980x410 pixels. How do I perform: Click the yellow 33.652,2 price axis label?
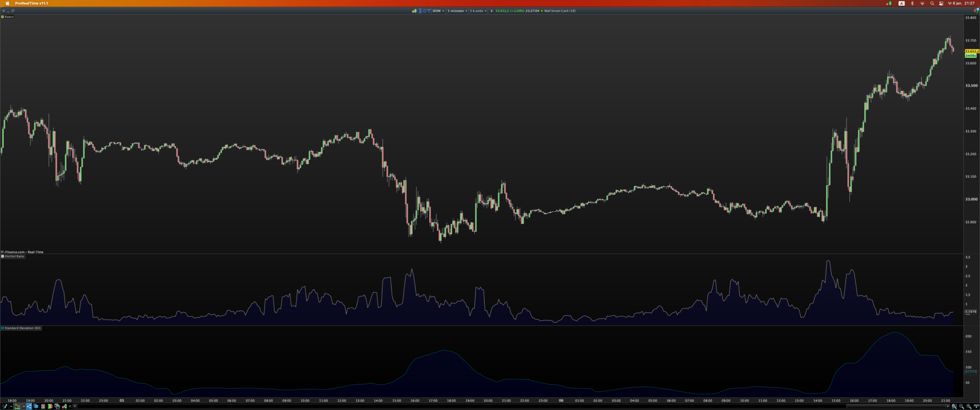971,51
